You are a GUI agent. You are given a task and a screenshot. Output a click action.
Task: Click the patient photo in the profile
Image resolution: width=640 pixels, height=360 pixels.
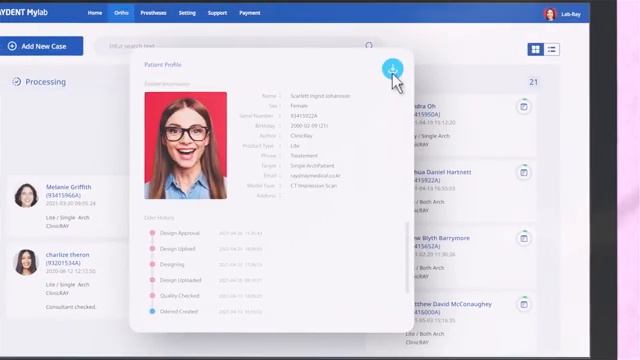pyautogui.click(x=186, y=145)
